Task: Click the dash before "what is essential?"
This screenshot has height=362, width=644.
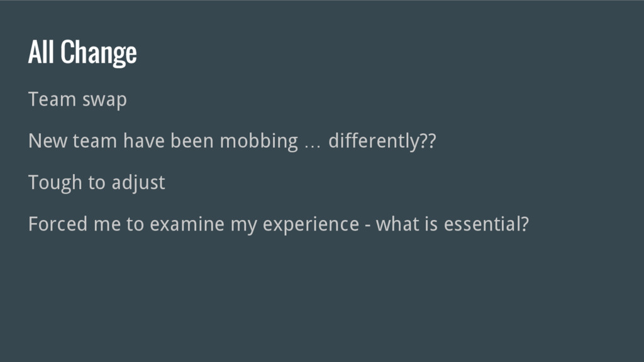Action: point(367,226)
